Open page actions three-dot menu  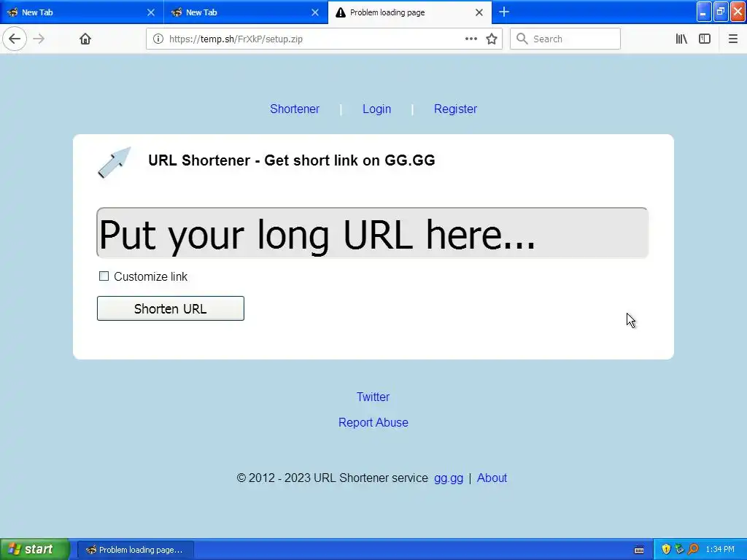[x=471, y=39]
